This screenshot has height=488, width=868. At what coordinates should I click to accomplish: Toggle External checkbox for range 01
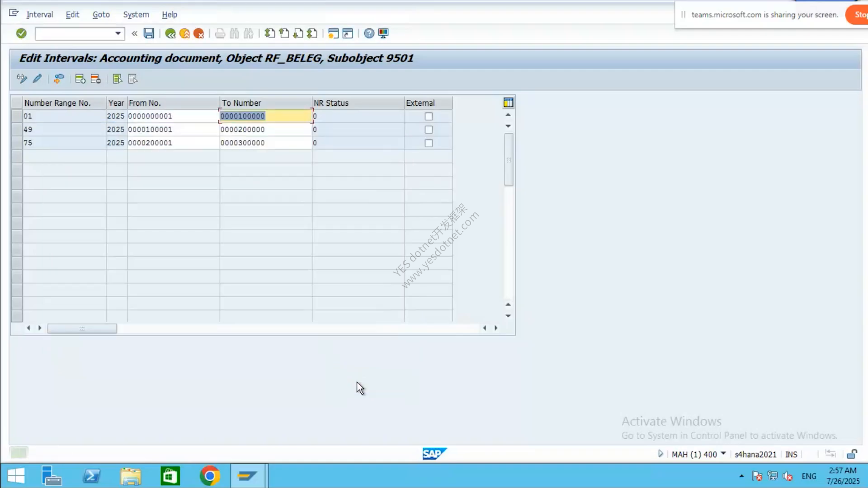429,116
